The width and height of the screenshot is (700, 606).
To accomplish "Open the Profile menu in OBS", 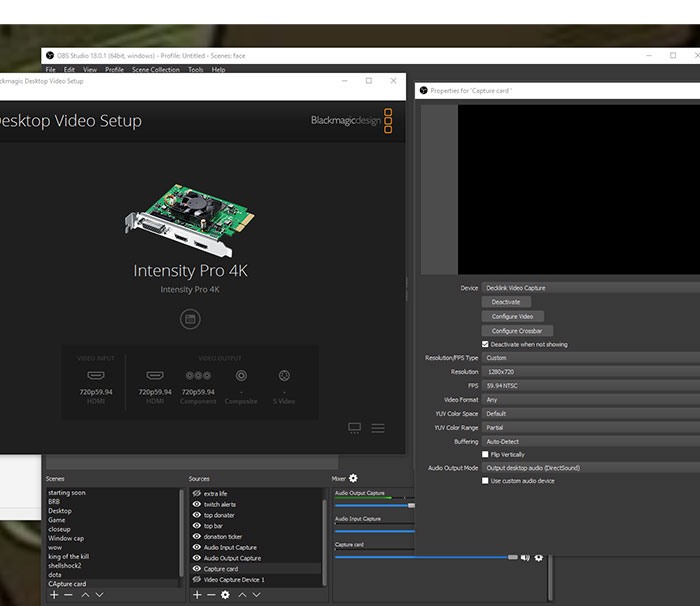I will pos(114,70).
